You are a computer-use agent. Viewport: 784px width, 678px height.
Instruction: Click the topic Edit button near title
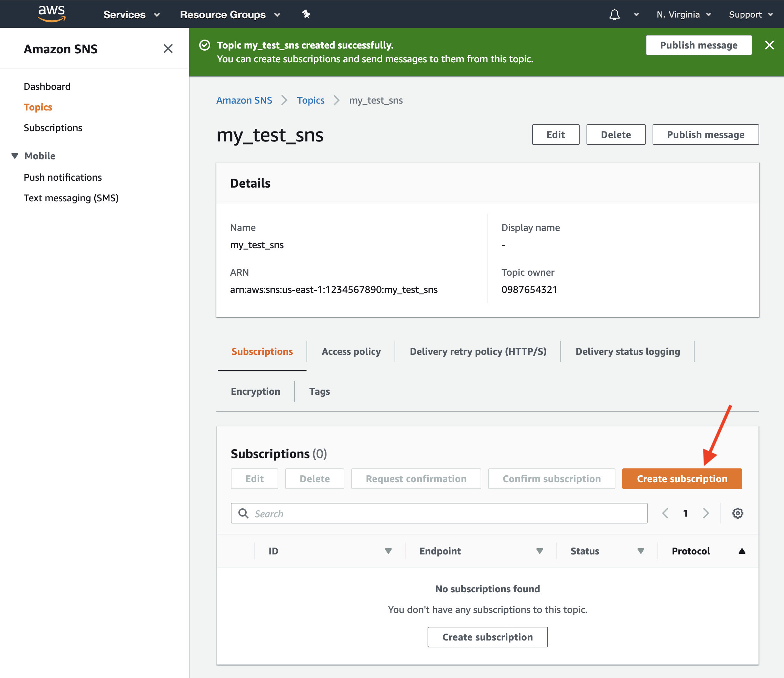pos(556,134)
